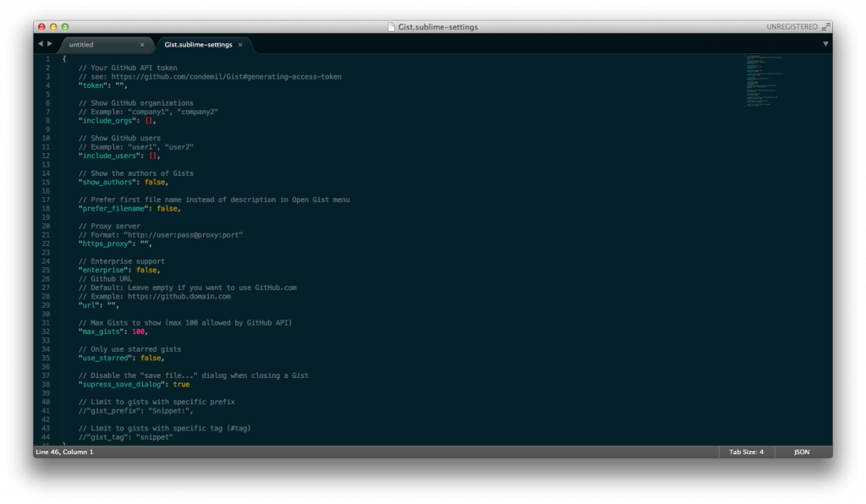Image resolution: width=866 pixels, height=504 pixels.
Task: Click the "Show GitHub organizations" comment
Action: 136,103
